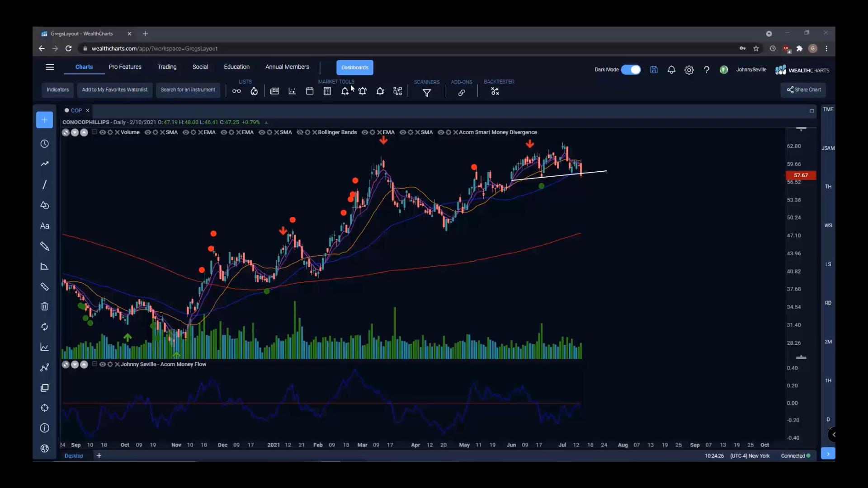
Task: Select the trend zigzag line tool
Action: [x=44, y=164]
